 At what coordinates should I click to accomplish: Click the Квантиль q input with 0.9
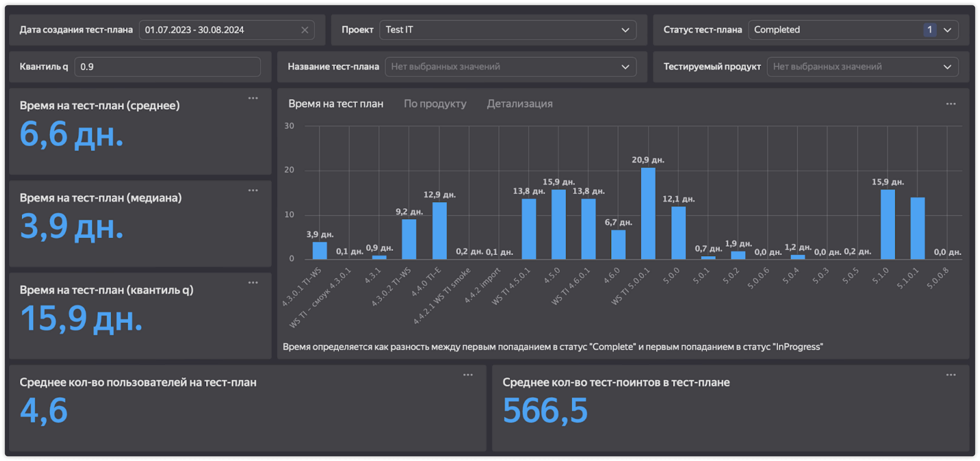pyautogui.click(x=167, y=67)
